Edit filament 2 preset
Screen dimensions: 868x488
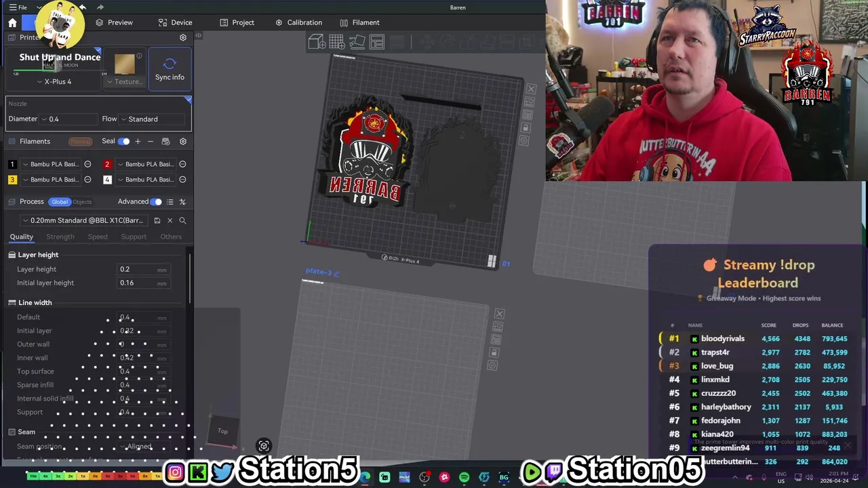pyautogui.click(x=182, y=164)
